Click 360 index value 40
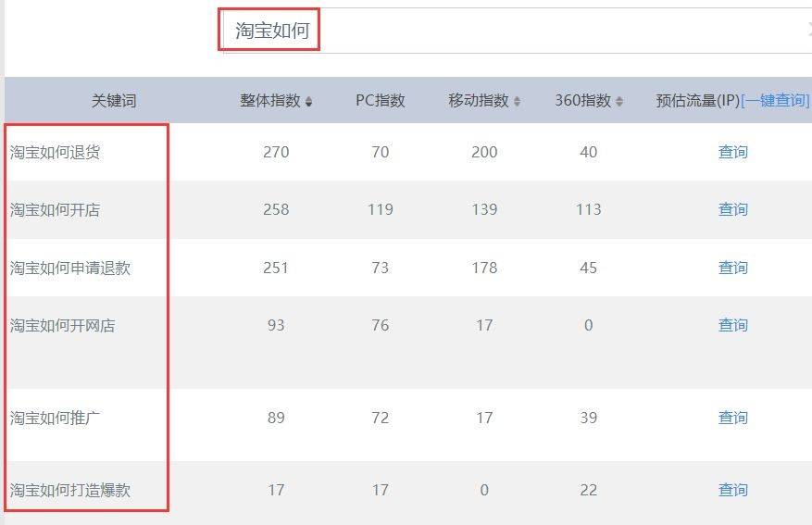 (x=588, y=152)
